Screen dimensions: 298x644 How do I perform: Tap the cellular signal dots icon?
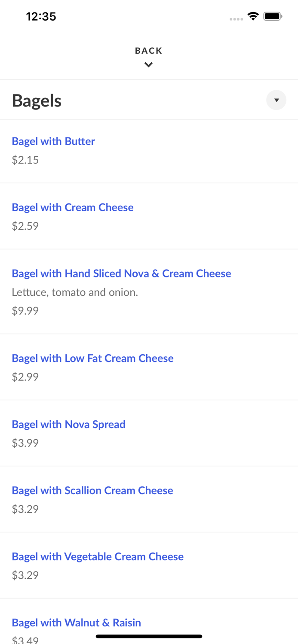click(236, 18)
